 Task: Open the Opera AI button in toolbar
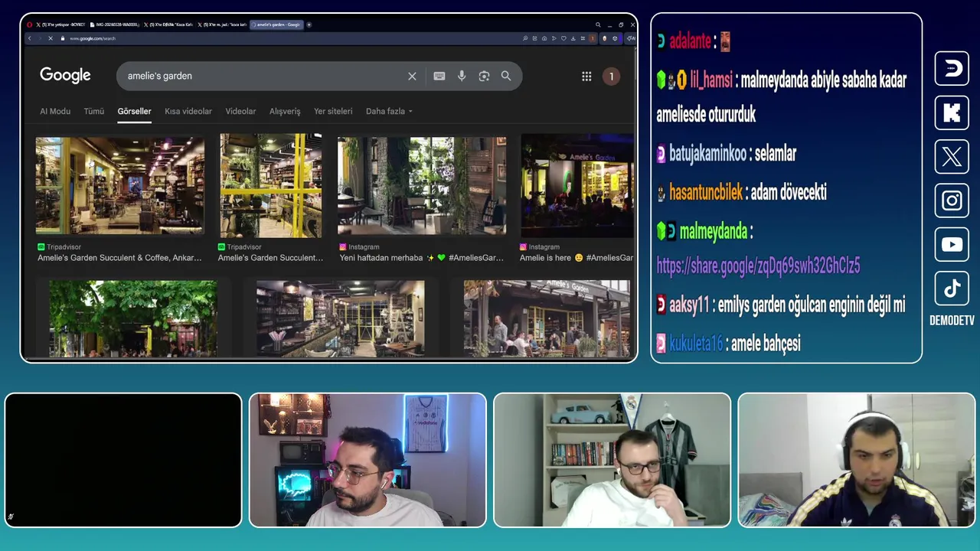[x=631, y=38]
